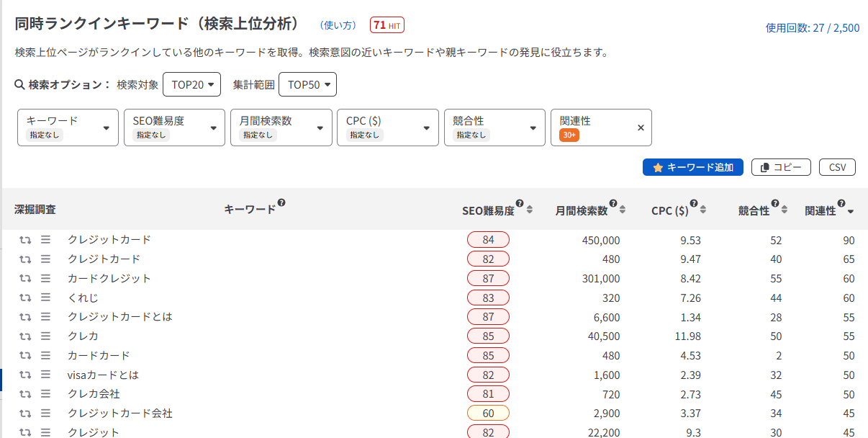The image size is (868, 438).
Task: Click retweet-style deep-dive icon for クレジットカード
Action: (25, 239)
